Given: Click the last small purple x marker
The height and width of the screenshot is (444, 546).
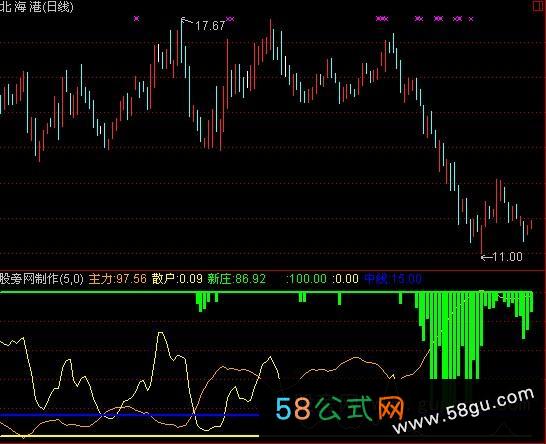Looking at the screenshot, I should tap(471, 19).
